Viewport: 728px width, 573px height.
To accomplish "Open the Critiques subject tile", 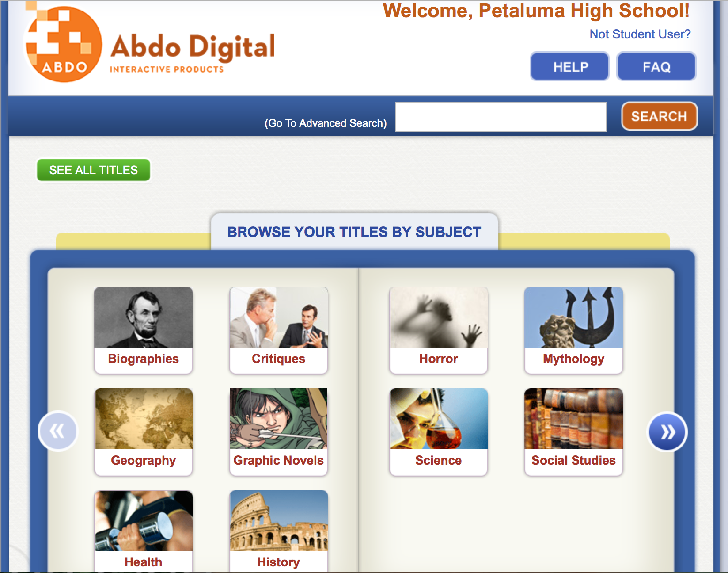I will click(x=279, y=330).
